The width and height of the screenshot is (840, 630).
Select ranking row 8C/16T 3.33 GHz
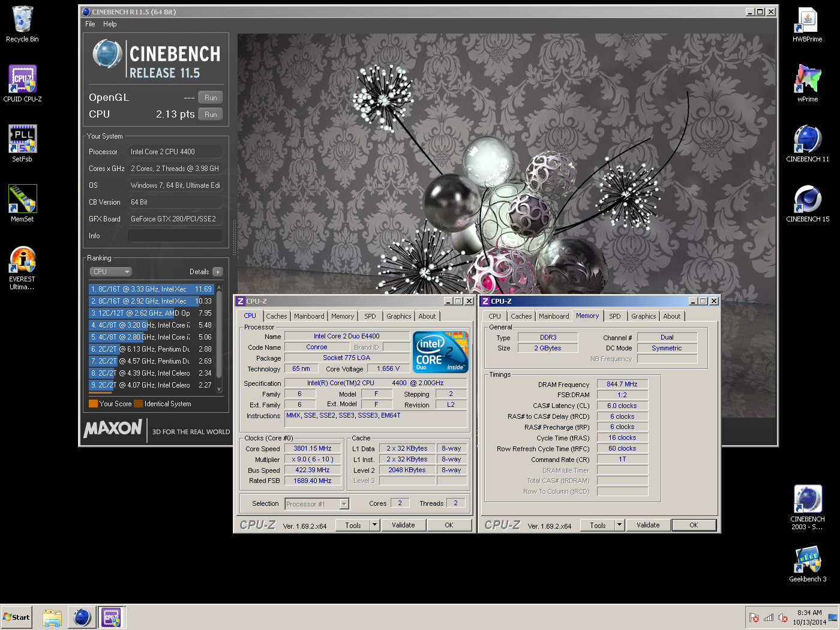151,289
